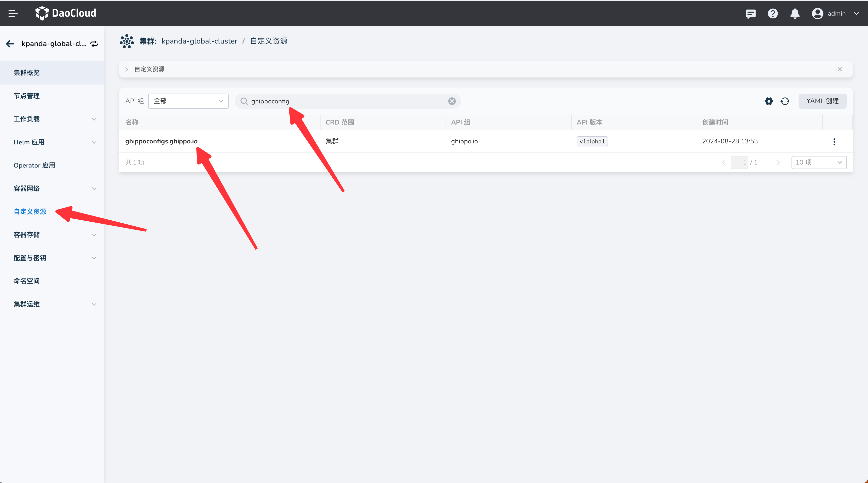Select 节点管理 in the sidebar

[x=27, y=96]
